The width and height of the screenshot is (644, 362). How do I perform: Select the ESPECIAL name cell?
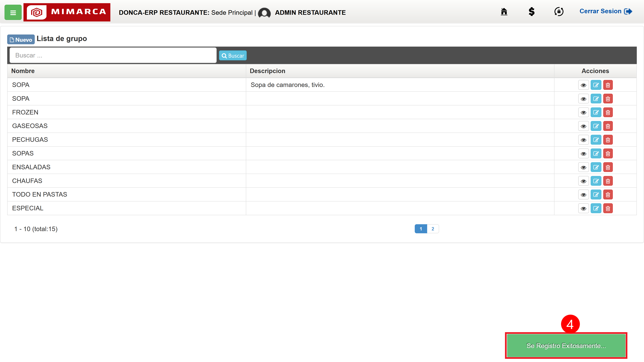pos(126,208)
